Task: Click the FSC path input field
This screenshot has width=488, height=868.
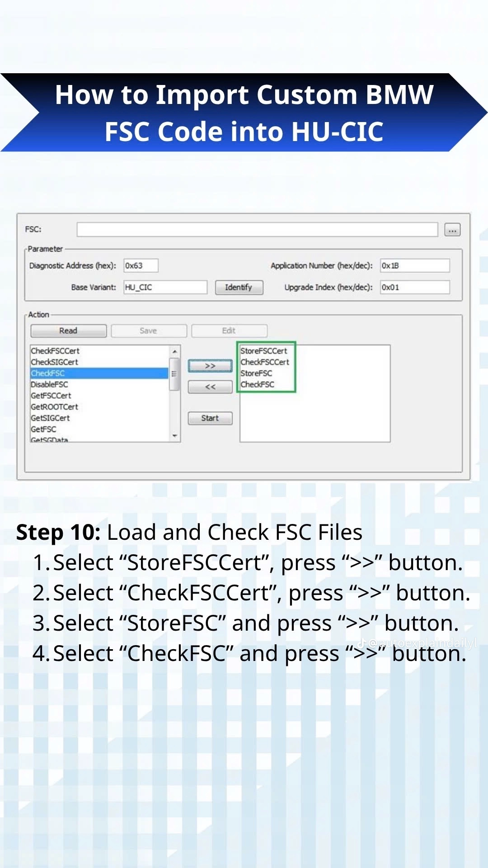Action: coord(257,230)
